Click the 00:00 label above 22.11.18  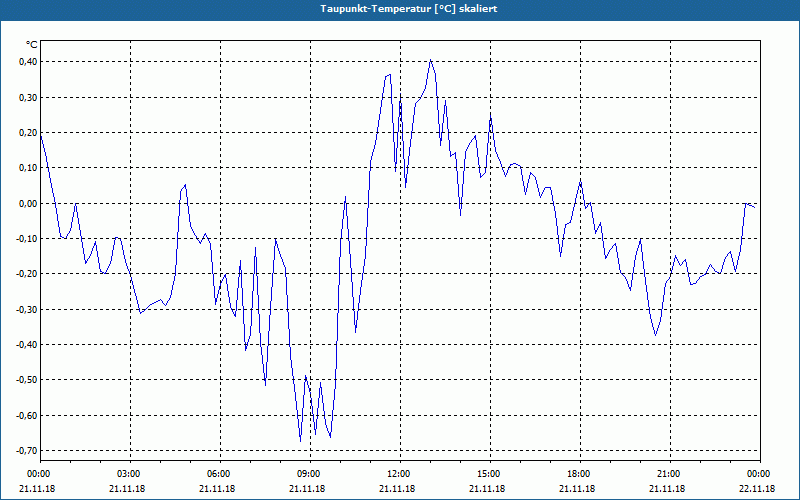(x=760, y=474)
